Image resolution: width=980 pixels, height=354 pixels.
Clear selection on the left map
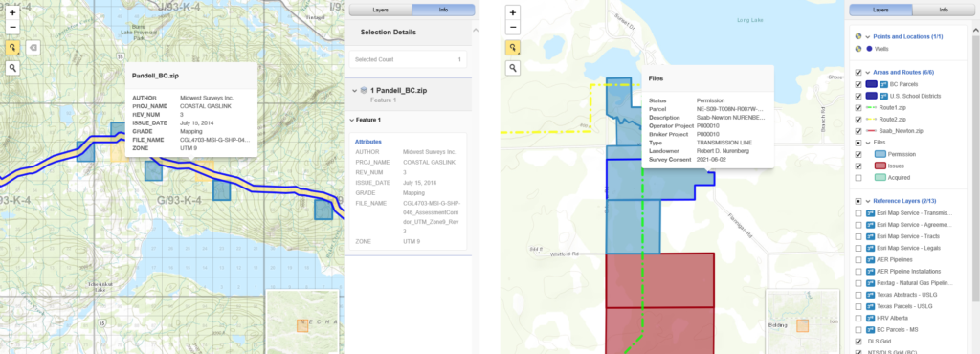click(33, 48)
